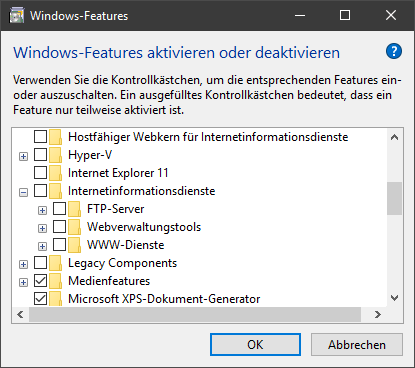Cancel with the Abbrechen button
The image size is (415, 368).
click(x=357, y=344)
